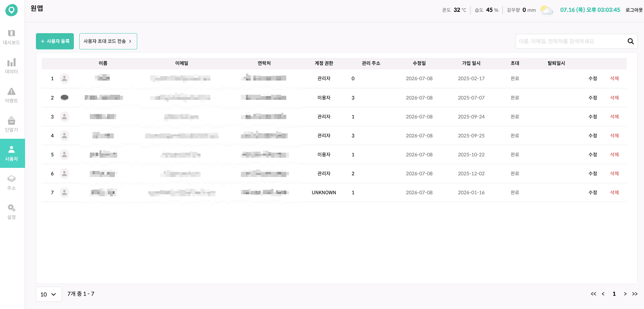
Task: Click the avatar icon in row 4
Action: pos(64,136)
